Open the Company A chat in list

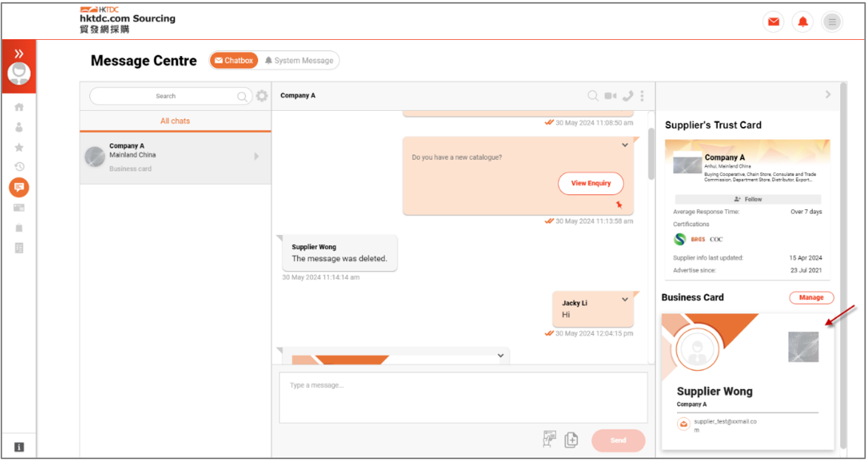(x=175, y=157)
